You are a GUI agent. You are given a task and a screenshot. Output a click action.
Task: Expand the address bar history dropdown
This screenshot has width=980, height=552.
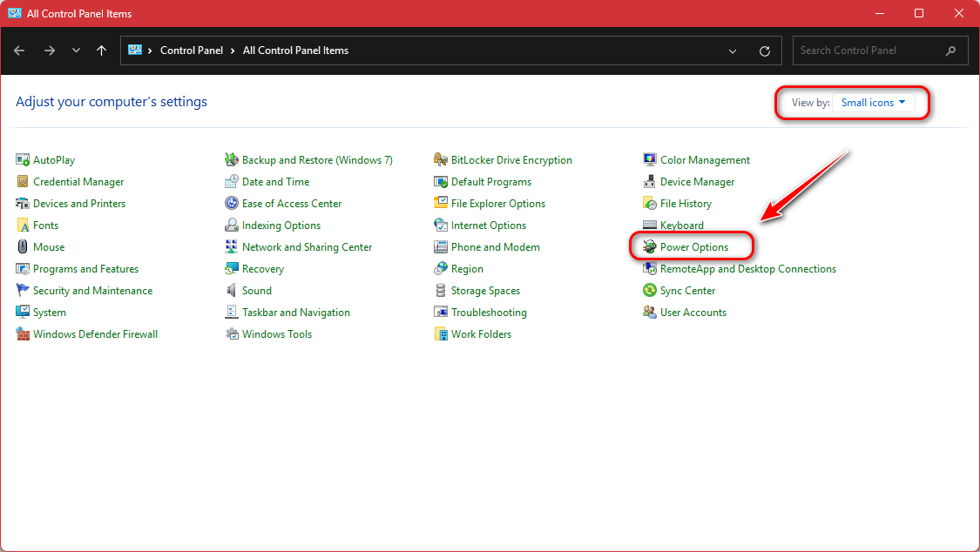(x=733, y=50)
